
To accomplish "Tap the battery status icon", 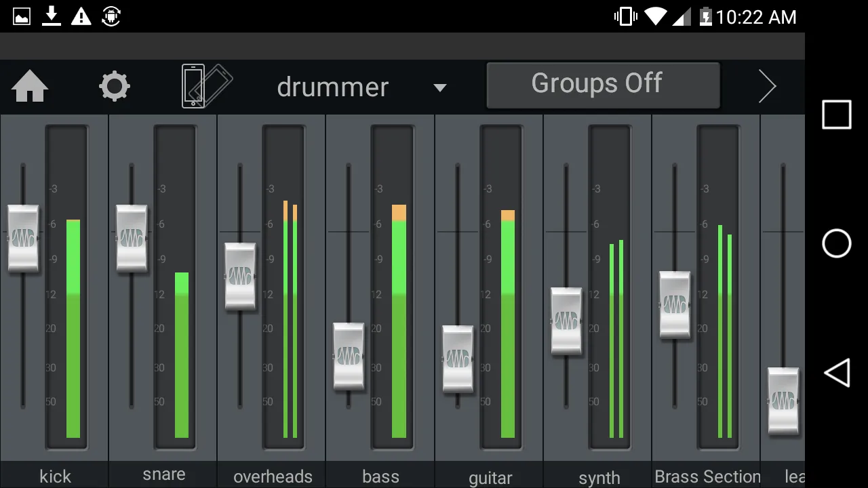I will pos(705,16).
